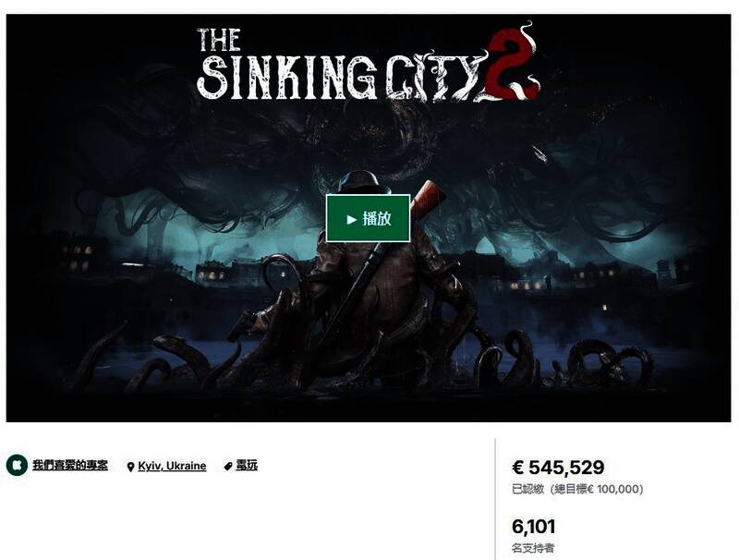Viewport: 739px width, 560px height.
Task: Click the location pin icon
Action: click(x=130, y=467)
